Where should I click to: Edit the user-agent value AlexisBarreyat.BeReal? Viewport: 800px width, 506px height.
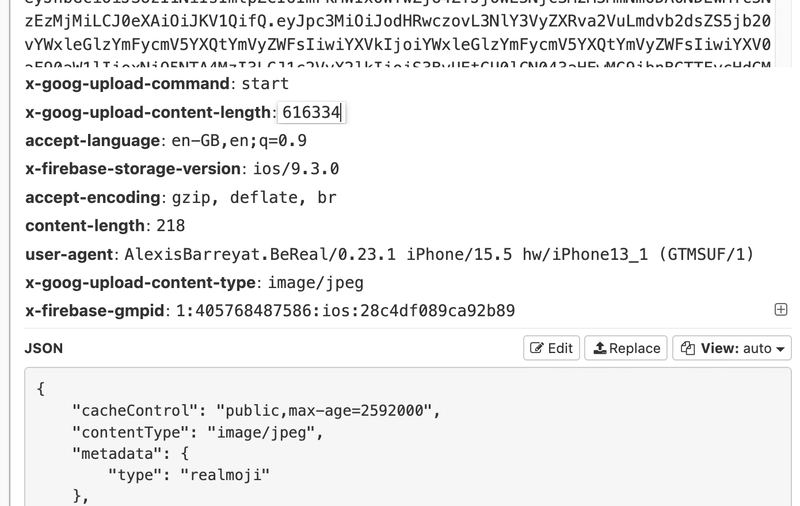click(439, 254)
